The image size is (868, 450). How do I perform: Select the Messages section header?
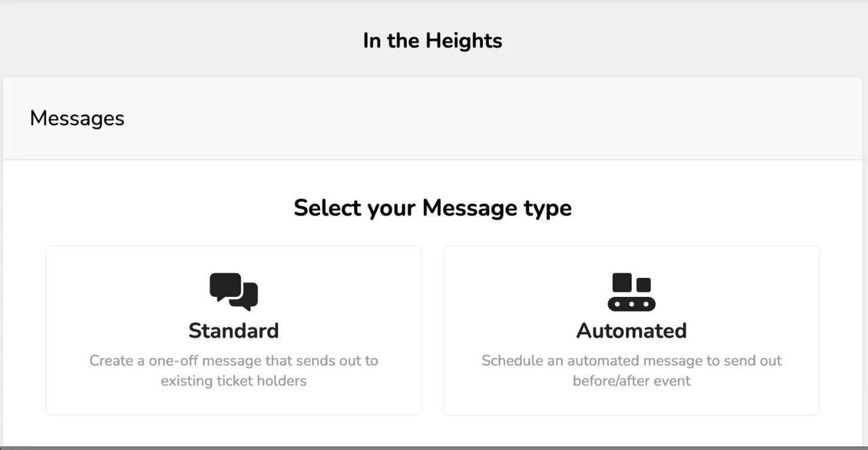point(77,118)
